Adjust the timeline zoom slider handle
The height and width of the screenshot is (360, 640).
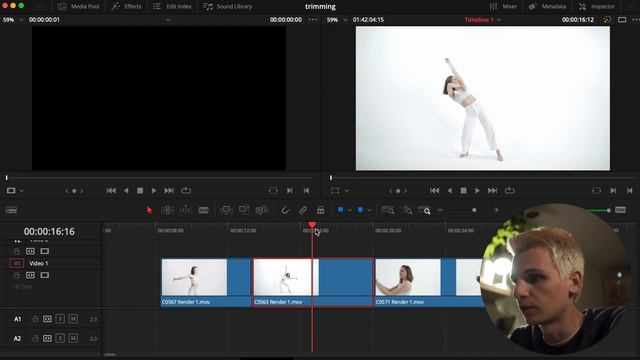click(474, 210)
